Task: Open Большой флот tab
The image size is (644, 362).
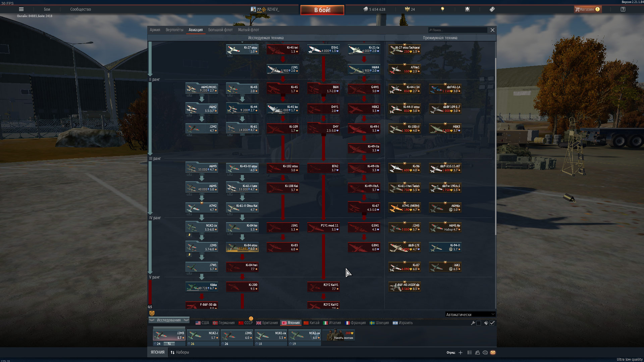Action: 220,30
